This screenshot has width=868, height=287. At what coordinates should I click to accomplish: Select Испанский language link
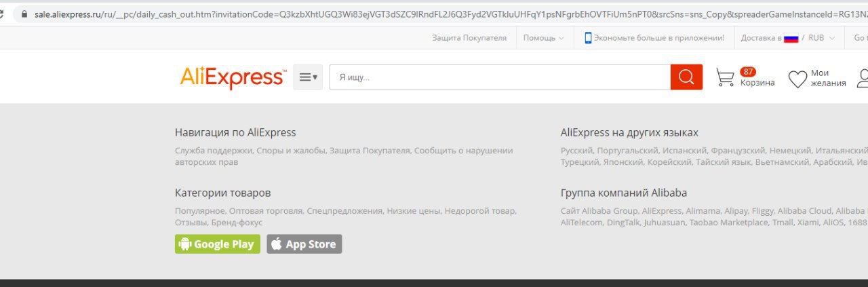coord(685,151)
